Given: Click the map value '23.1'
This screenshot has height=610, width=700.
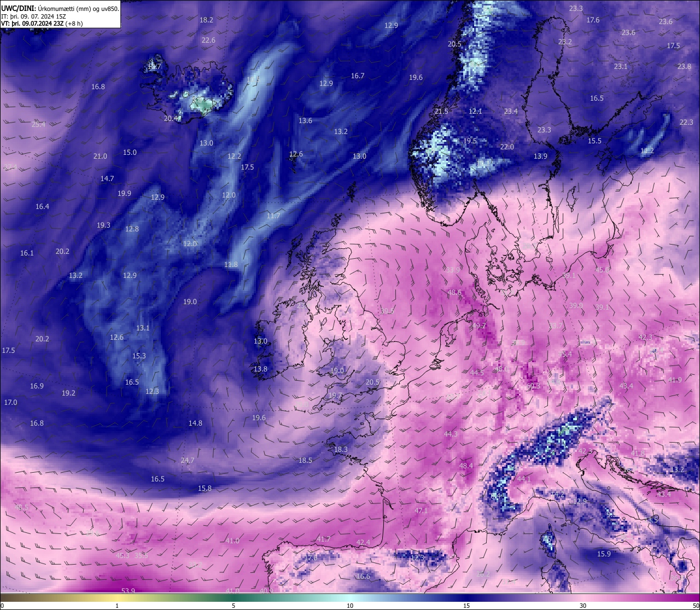Looking at the screenshot, I should (621, 66).
